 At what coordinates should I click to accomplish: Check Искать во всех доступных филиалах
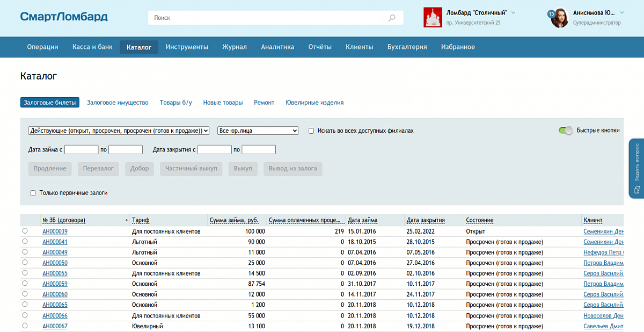(311, 131)
